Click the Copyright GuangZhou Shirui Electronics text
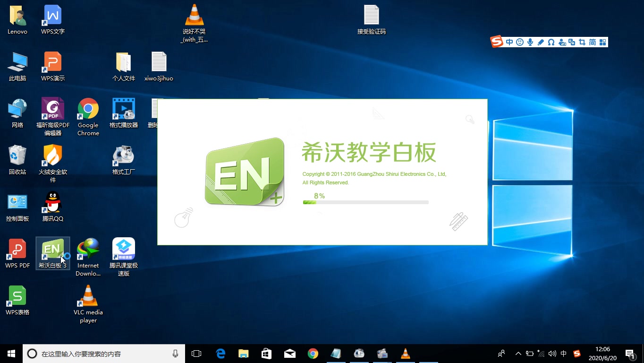The height and width of the screenshot is (363, 644). [374, 178]
